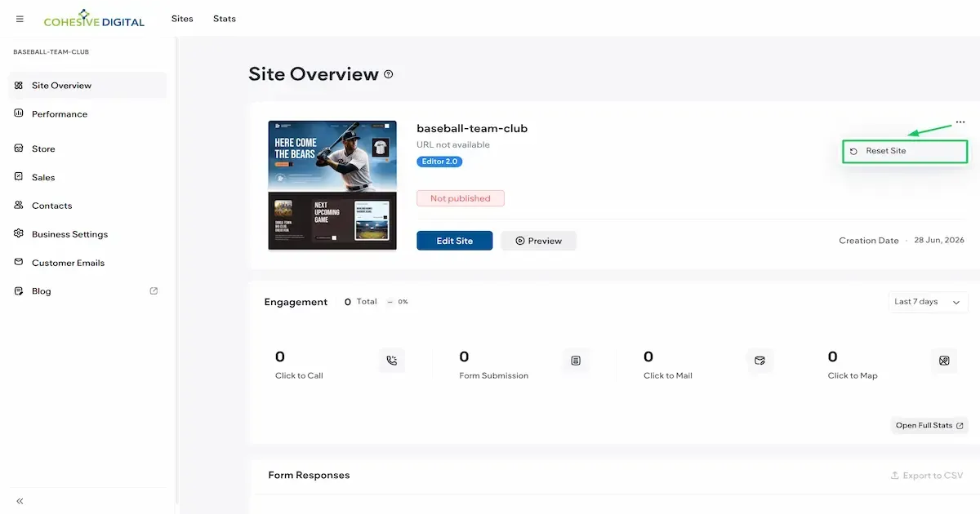Click the baseball-team-club site title
This screenshot has width=980, height=514.
click(472, 128)
